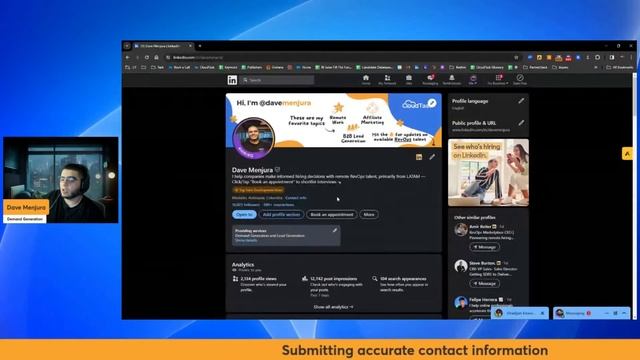Open the Messaging icon in the top navigation
Image resolution: width=640 pixels, height=360 pixels.
tap(430, 80)
